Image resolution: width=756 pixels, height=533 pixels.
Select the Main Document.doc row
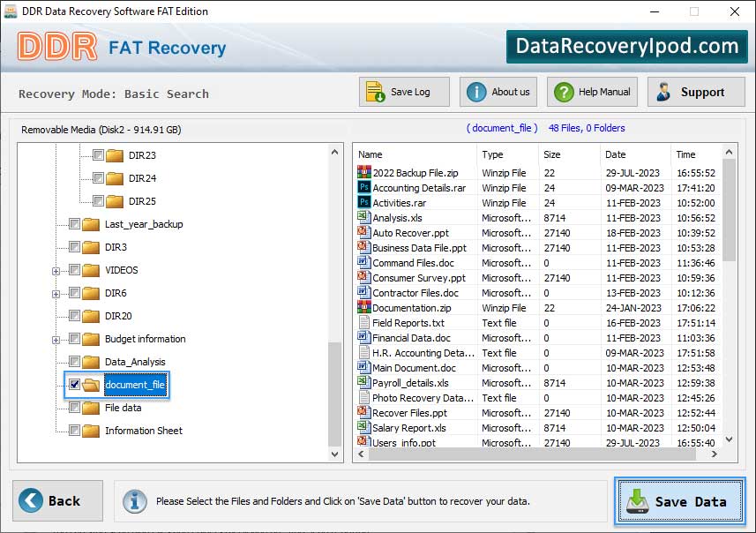pos(538,368)
